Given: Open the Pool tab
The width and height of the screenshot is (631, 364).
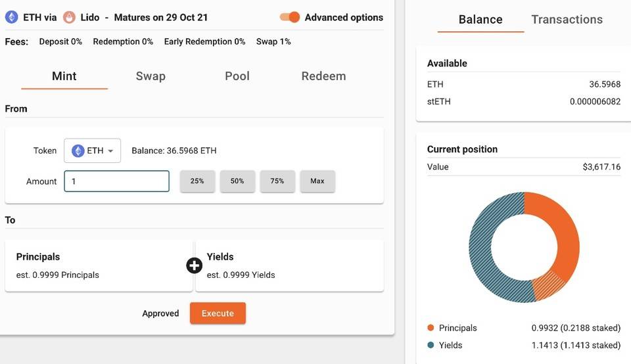Looking at the screenshot, I should tap(237, 76).
